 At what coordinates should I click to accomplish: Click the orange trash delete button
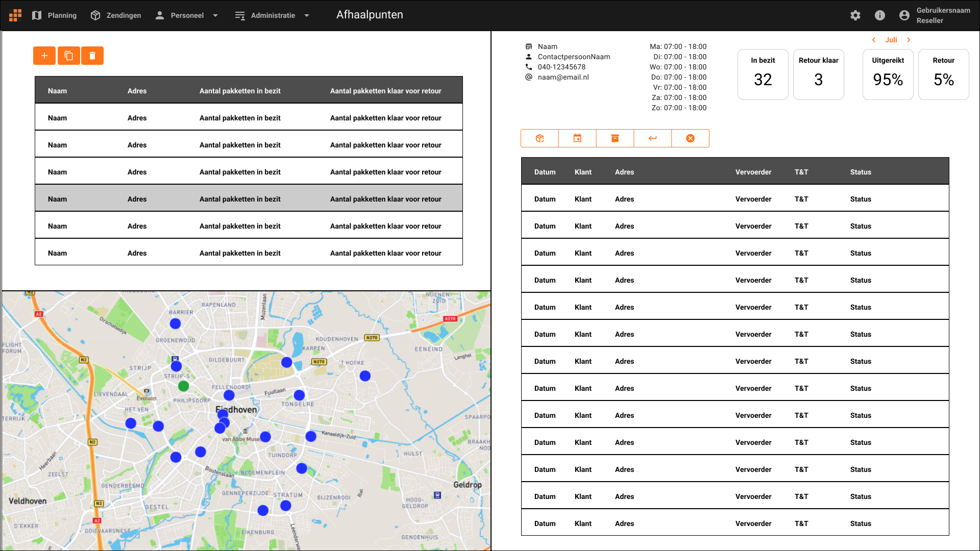pyautogui.click(x=92, y=56)
